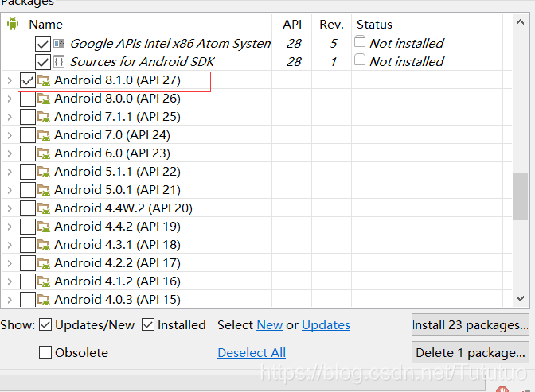This screenshot has width=535, height=392.
Task: Click the package list vertical scrollbar thumb
Action: [520, 196]
